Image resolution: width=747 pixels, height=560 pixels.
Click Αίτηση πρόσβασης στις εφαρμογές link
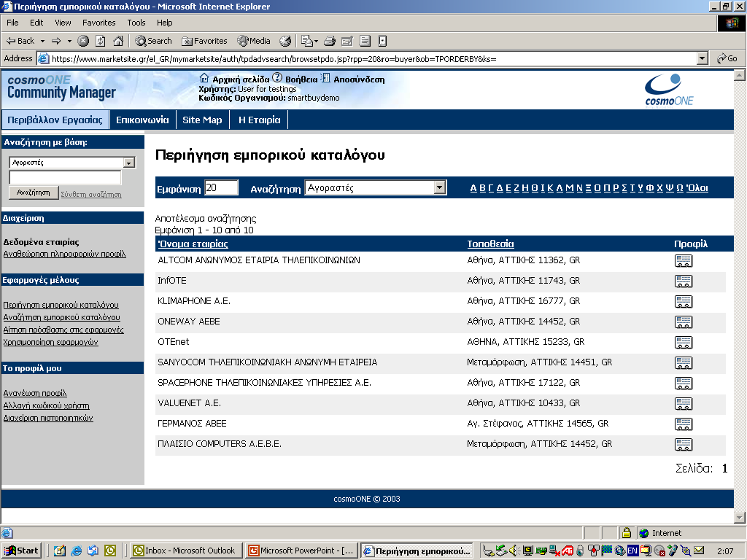[63, 330]
